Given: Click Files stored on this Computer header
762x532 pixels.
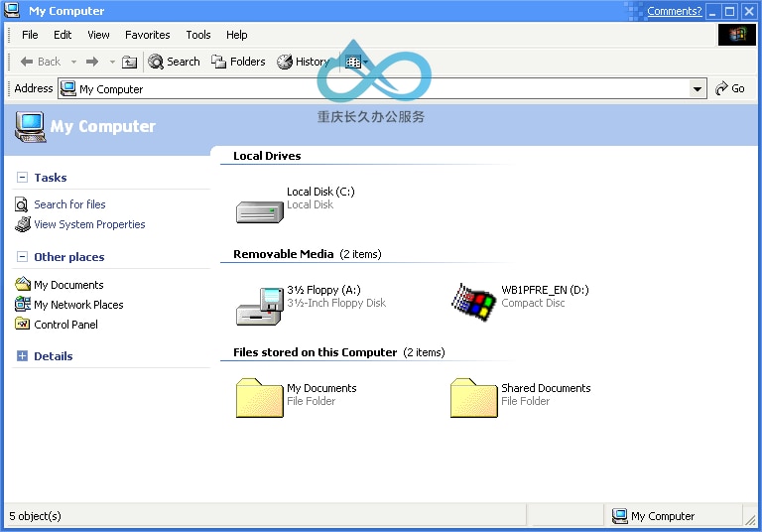Looking at the screenshot, I should pyautogui.click(x=315, y=352).
